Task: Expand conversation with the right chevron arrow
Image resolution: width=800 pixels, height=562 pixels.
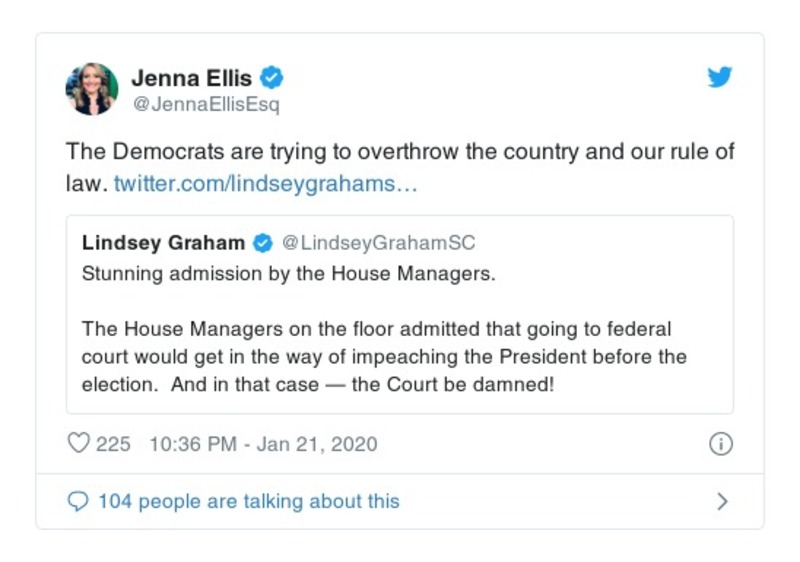Action: [x=722, y=501]
